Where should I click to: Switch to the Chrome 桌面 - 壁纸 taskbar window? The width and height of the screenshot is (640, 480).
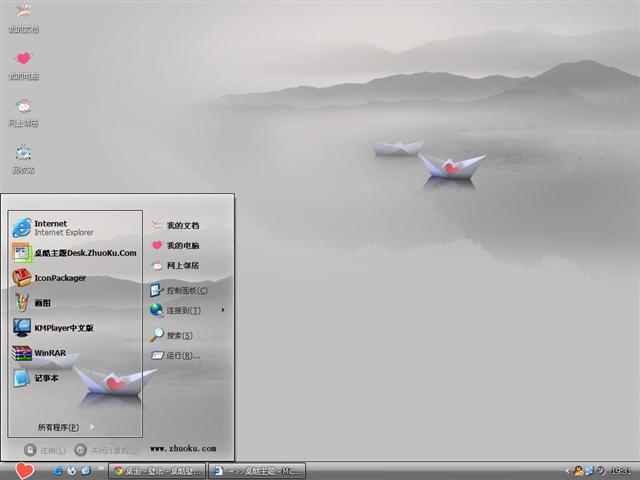tap(157, 471)
